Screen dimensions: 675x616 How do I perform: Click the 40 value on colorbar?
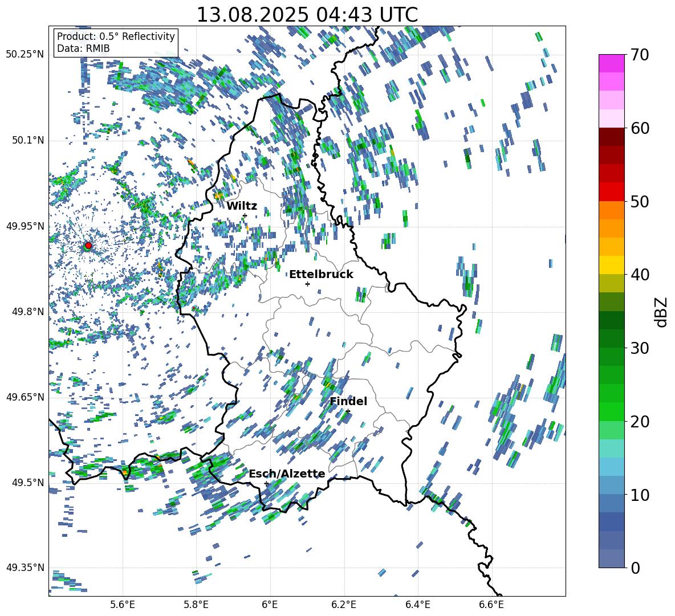[640, 275]
